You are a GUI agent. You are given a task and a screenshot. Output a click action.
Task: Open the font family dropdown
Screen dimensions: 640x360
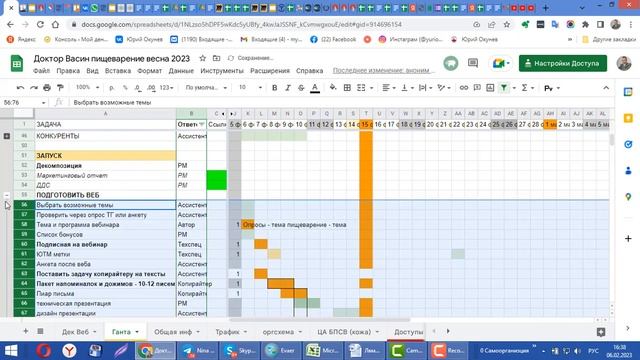(x=206, y=87)
